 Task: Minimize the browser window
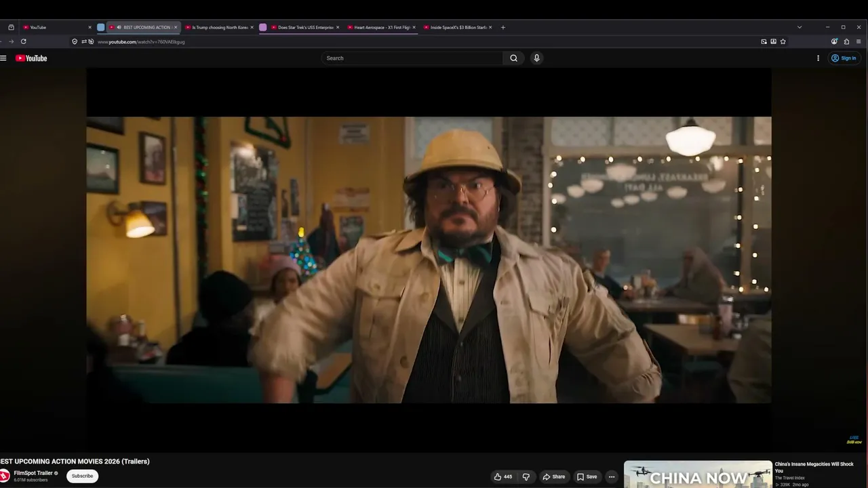click(827, 27)
